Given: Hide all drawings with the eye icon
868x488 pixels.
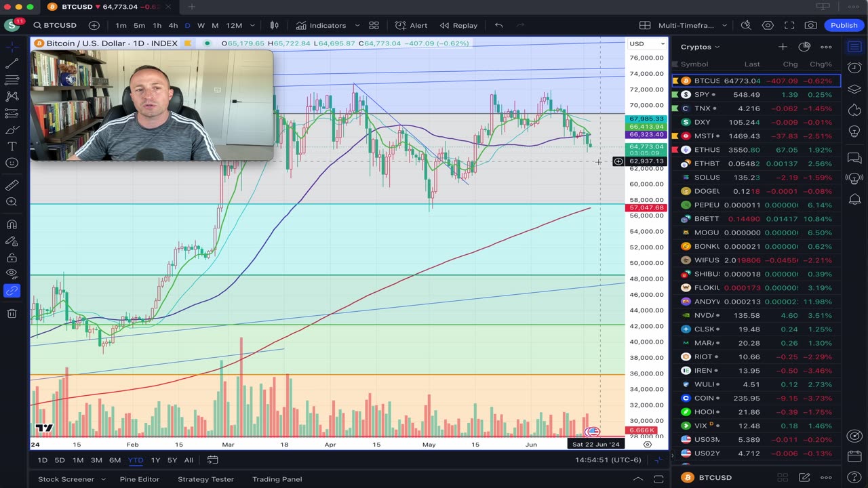Looking at the screenshot, I should pyautogui.click(x=12, y=274).
